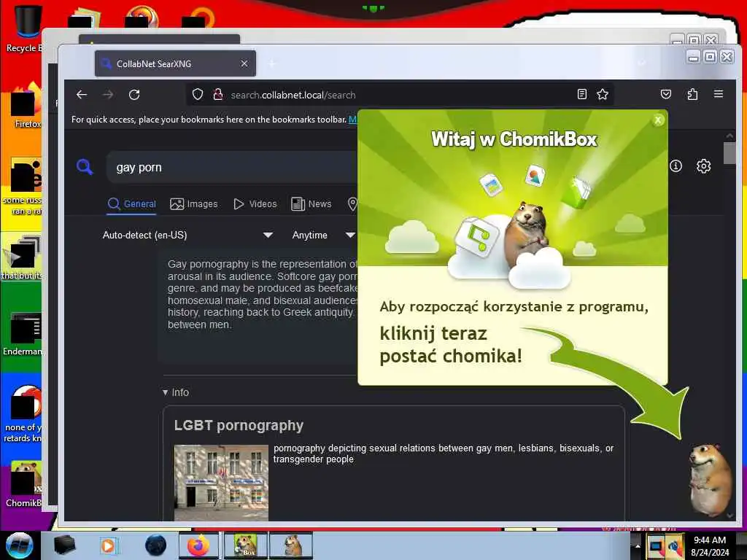Reload the page with the refresh icon

134,95
